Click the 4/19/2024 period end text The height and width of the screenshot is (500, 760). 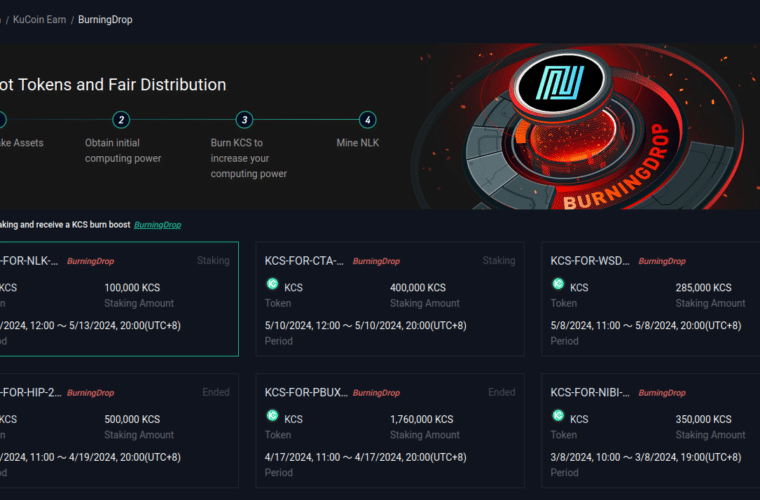coord(125,457)
